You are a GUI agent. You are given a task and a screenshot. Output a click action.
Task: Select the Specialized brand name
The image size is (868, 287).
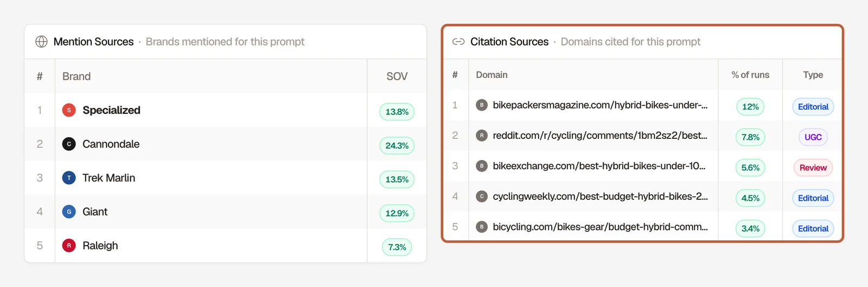click(x=111, y=110)
